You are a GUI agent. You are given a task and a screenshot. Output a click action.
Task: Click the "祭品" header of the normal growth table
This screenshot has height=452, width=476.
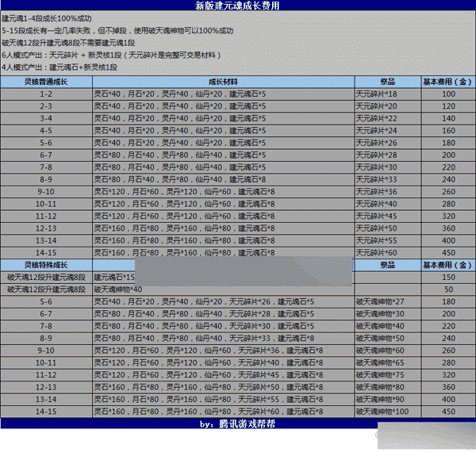(388, 82)
